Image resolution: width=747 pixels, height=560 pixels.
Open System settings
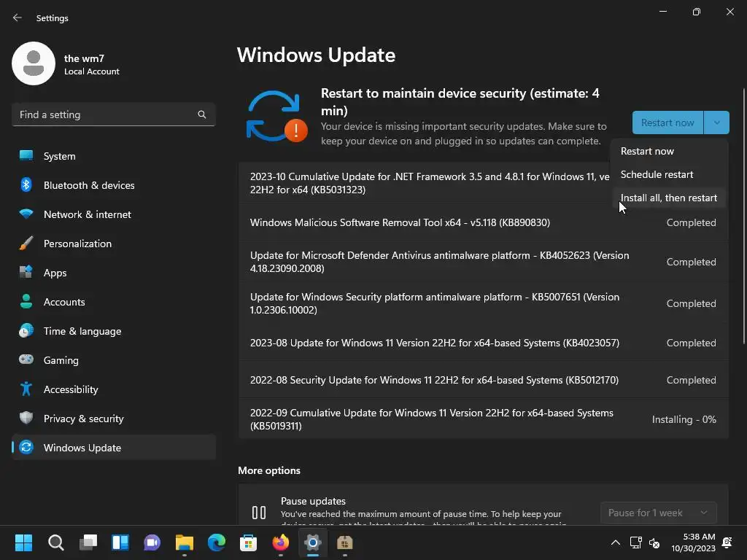[x=113, y=156]
